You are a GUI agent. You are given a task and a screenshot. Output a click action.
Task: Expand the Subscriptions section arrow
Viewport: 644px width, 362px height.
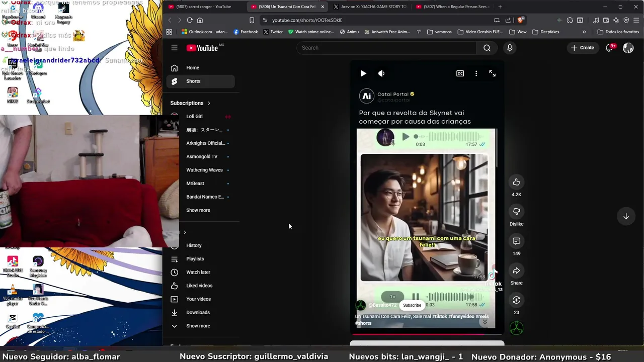click(x=209, y=103)
